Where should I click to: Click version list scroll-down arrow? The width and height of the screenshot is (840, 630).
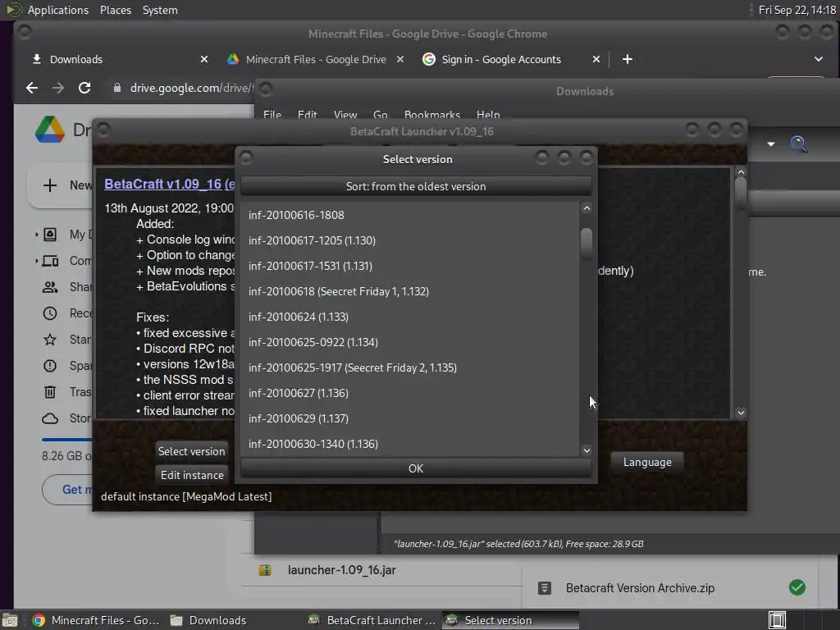click(587, 450)
